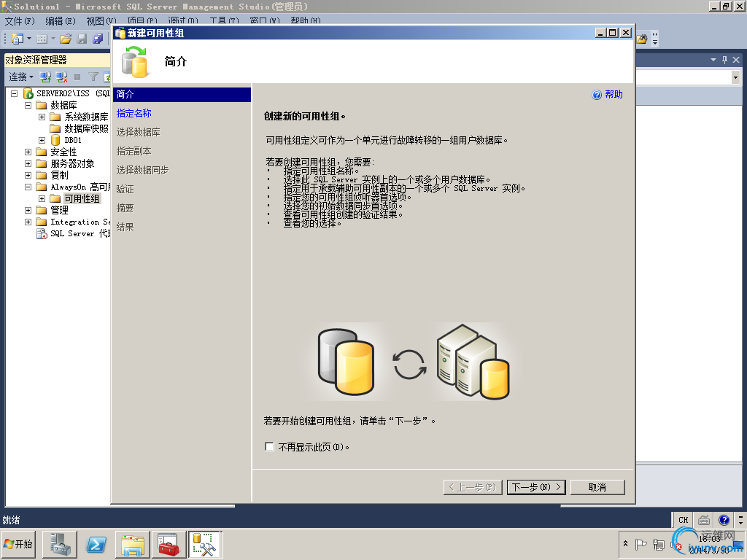This screenshot has width=747, height=560.
Task: Click the blue Help question icon in wizard
Action: click(597, 95)
